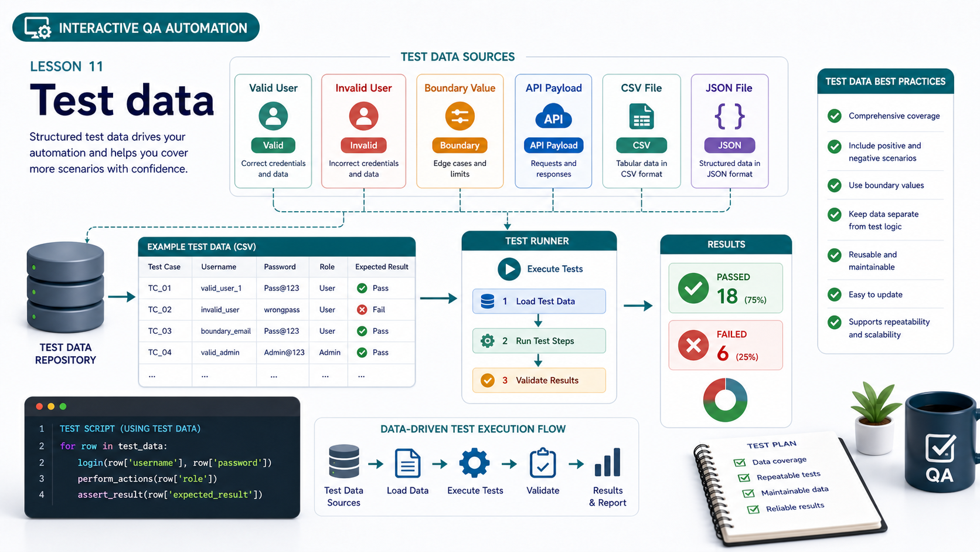Toggle the Comprehensive coverage checkmark
Screen dimensions: 980x552
[x=835, y=116]
